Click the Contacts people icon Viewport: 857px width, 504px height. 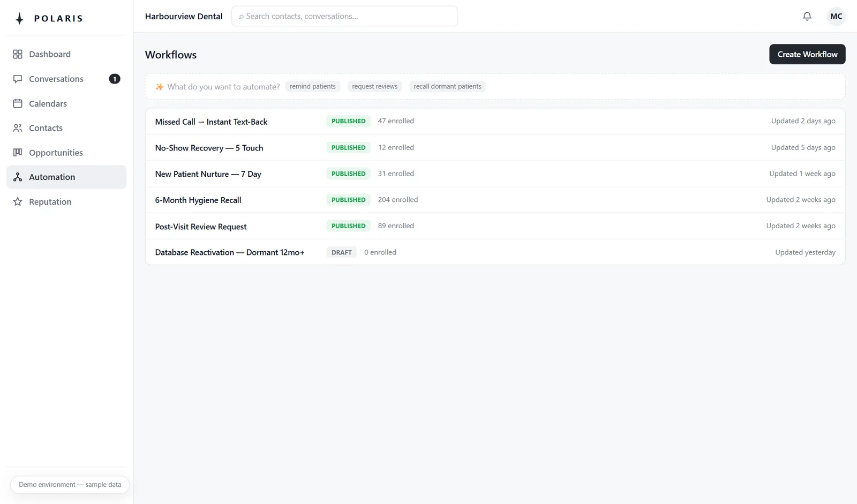(18, 128)
